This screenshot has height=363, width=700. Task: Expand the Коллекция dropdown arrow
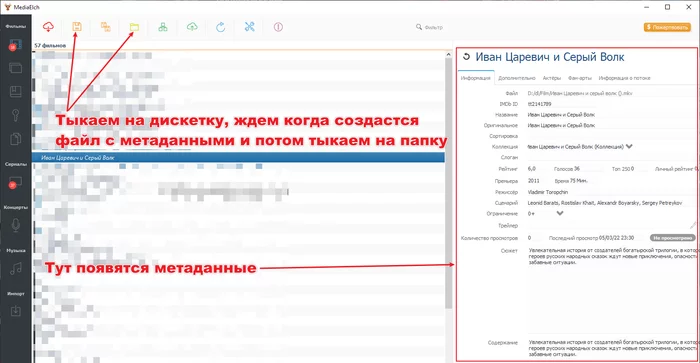click(629, 146)
